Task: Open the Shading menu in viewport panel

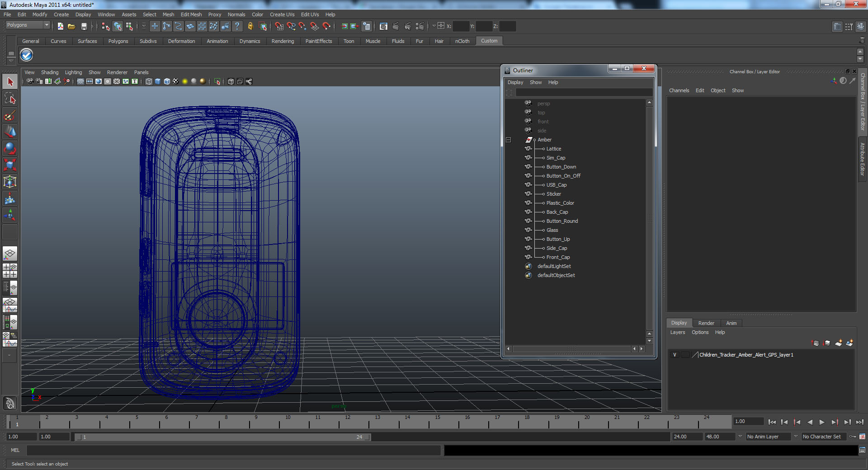Action: [50, 72]
